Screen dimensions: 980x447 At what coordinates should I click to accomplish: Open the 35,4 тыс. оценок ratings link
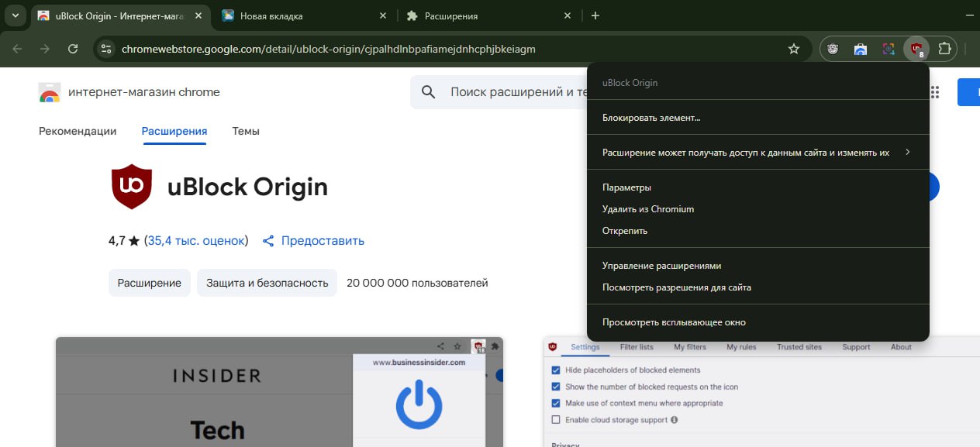(196, 241)
